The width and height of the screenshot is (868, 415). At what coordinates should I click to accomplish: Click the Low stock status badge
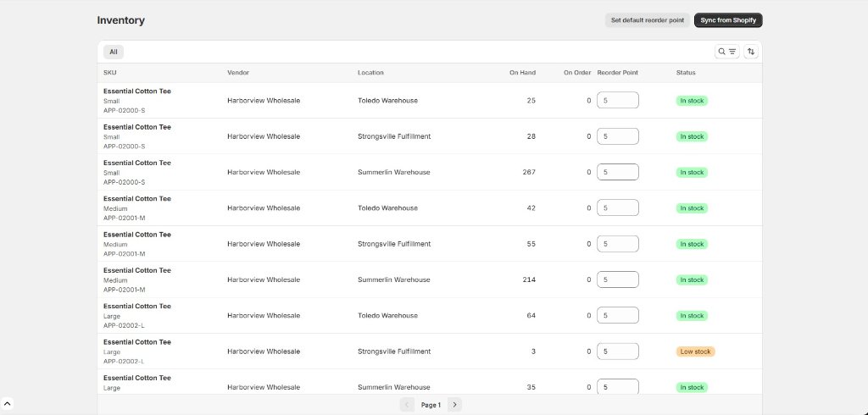tap(695, 351)
